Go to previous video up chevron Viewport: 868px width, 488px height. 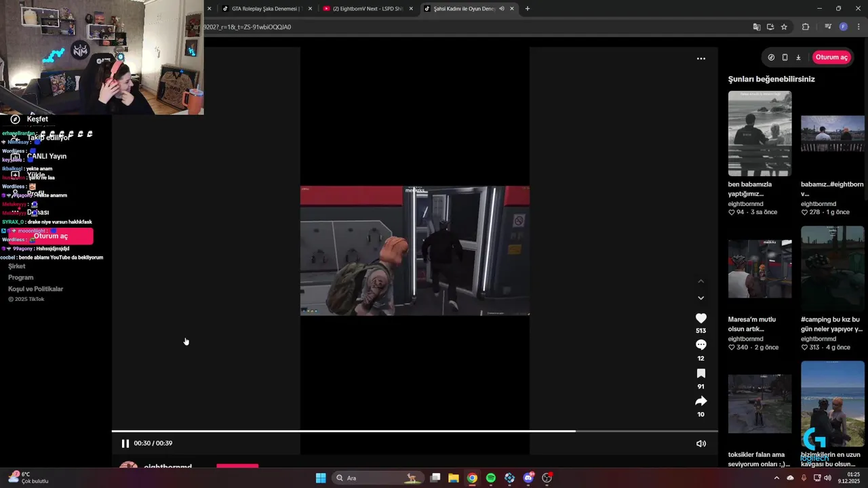coord(701,281)
